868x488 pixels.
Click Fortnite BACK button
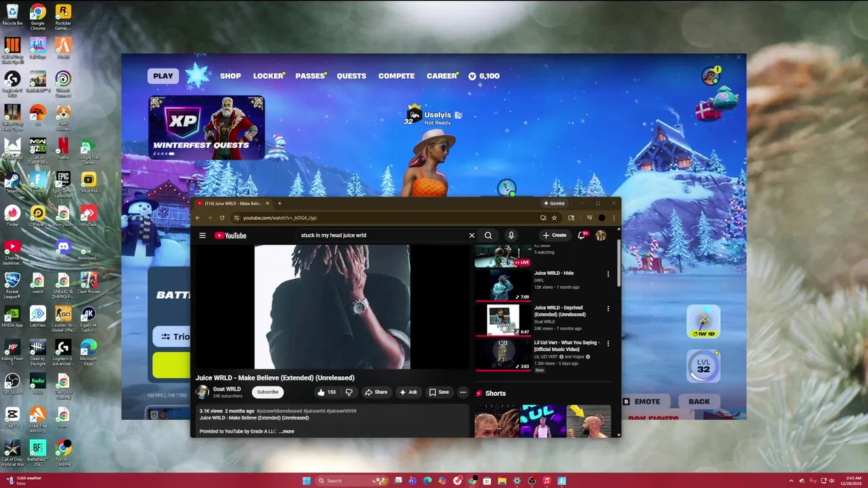click(x=699, y=401)
